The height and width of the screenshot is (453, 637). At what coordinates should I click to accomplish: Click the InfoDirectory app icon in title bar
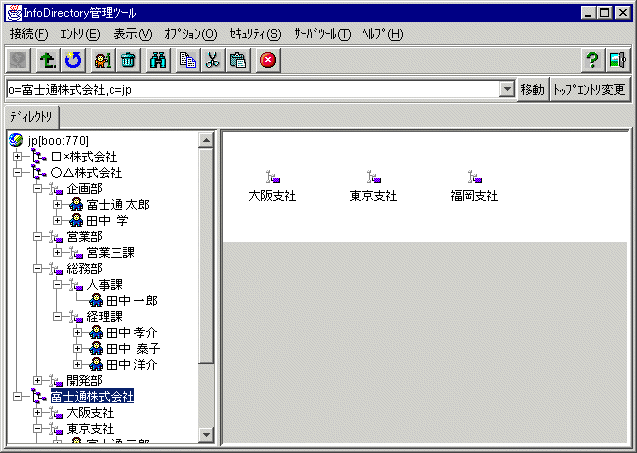[13, 13]
